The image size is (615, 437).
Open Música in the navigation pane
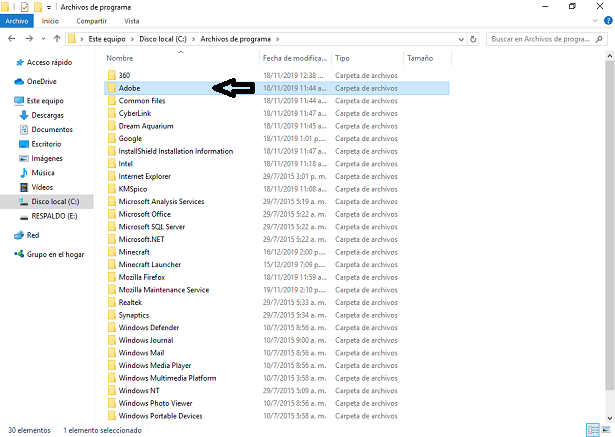[x=43, y=173]
